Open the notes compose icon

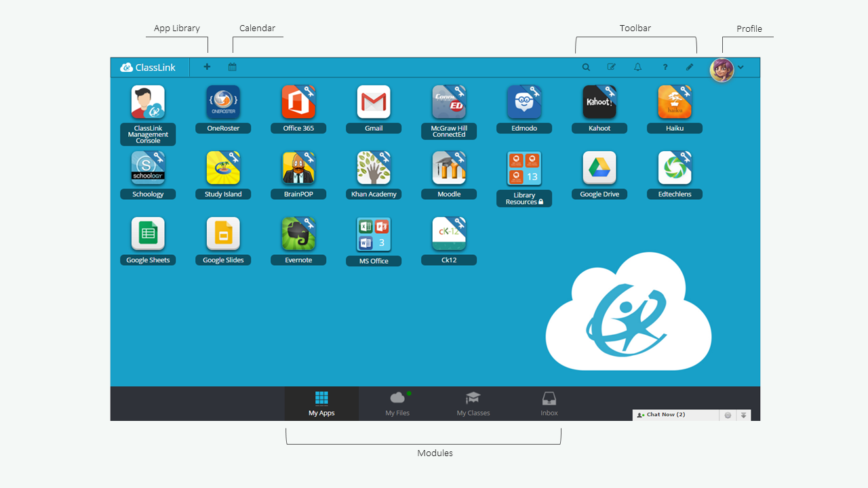612,67
